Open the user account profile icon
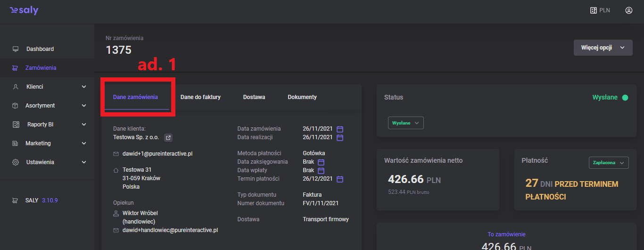Screen dimensions: 644x250 (628, 10)
